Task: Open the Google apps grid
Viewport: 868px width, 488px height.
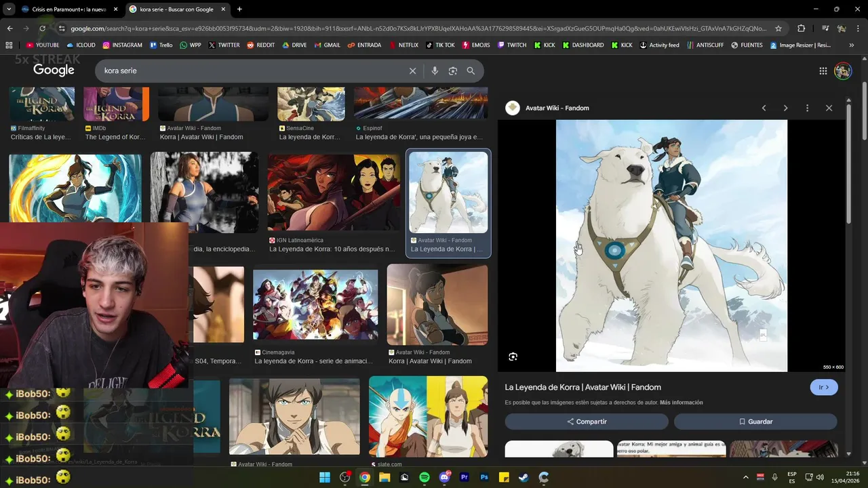Action: pyautogui.click(x=823, y=70)
